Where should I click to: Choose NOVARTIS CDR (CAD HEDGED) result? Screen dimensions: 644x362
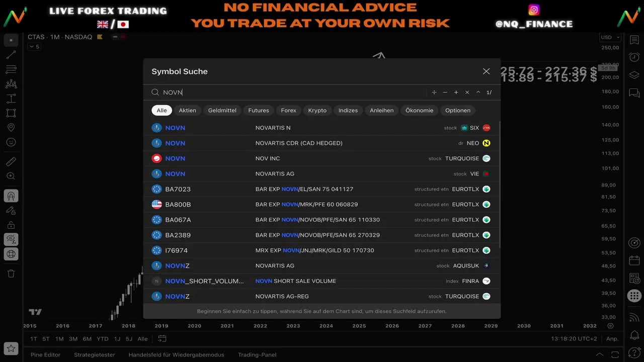pyautogui.click(x=321, y=143)
